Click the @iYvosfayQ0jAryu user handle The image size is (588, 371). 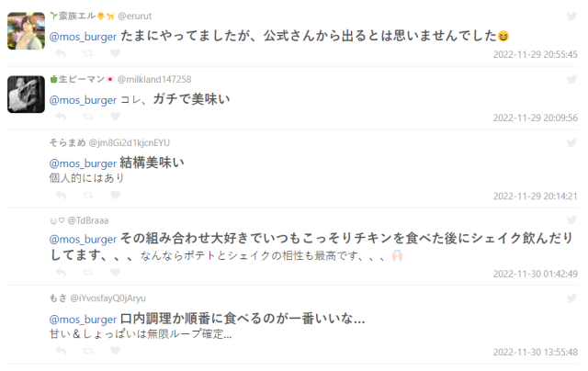108,298
